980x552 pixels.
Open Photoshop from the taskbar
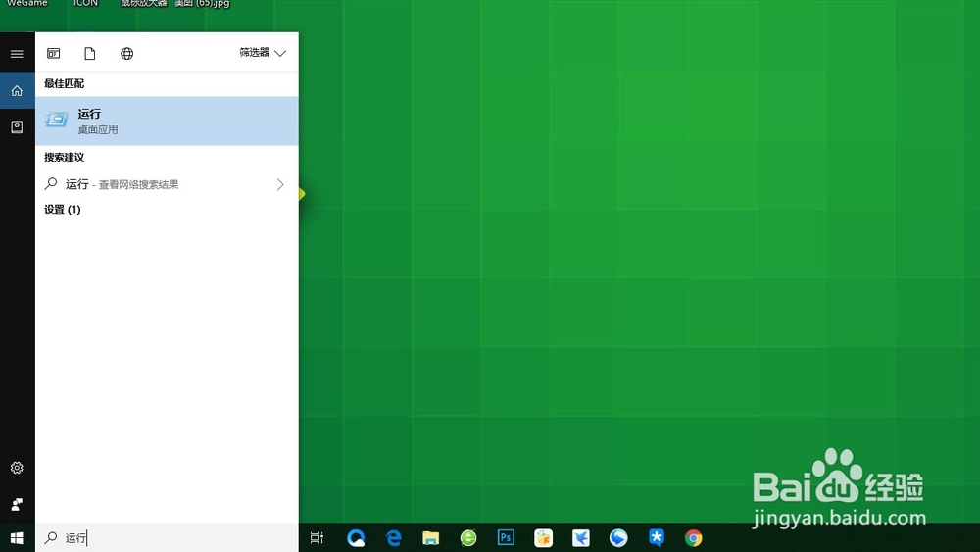click(x=506, y=537)
